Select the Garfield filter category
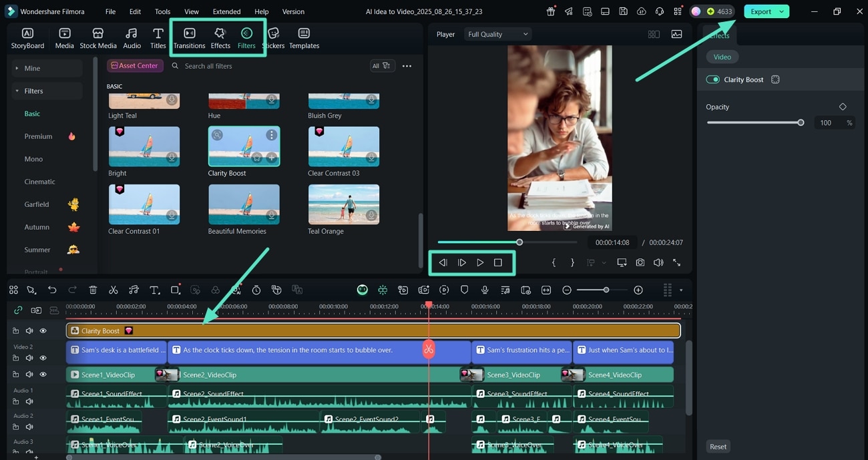The height and width of the screenshot is (460, 868). click(37, 204)
